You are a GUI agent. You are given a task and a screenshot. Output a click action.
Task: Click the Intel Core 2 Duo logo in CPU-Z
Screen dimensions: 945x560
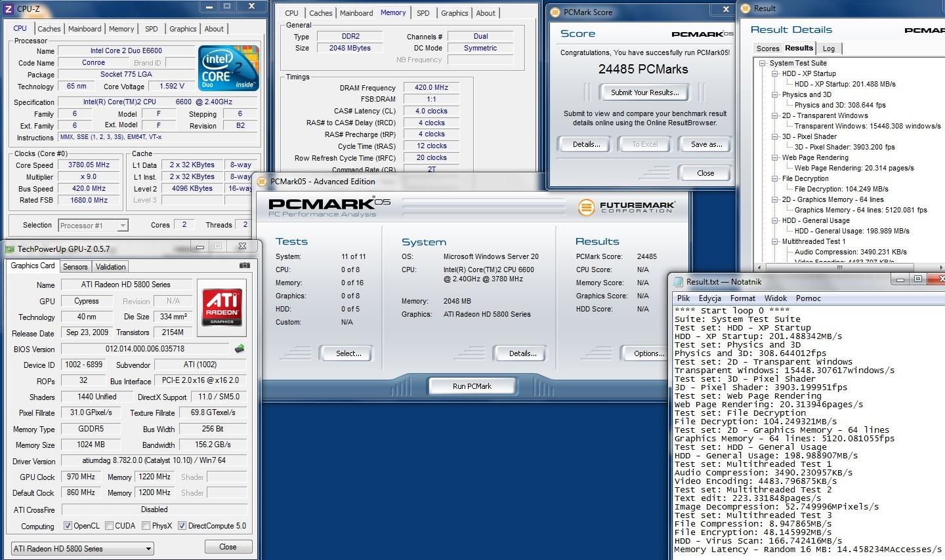[228, 68]
